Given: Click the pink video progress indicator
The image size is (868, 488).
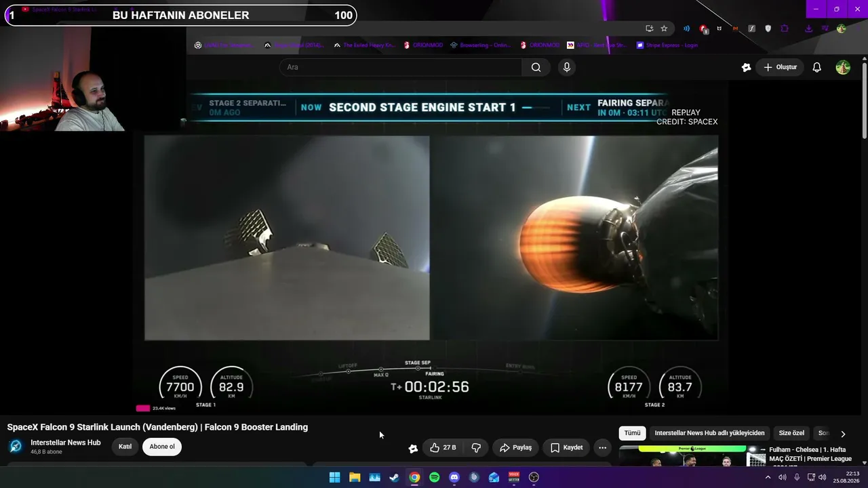Looking at the screenshot, I should 143,408.
